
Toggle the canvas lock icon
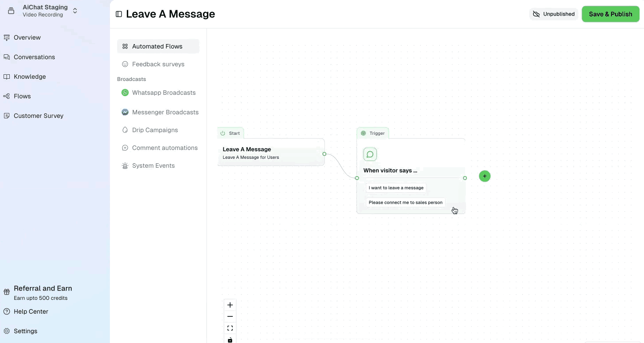pyautogui.click(x=230, y=339)
